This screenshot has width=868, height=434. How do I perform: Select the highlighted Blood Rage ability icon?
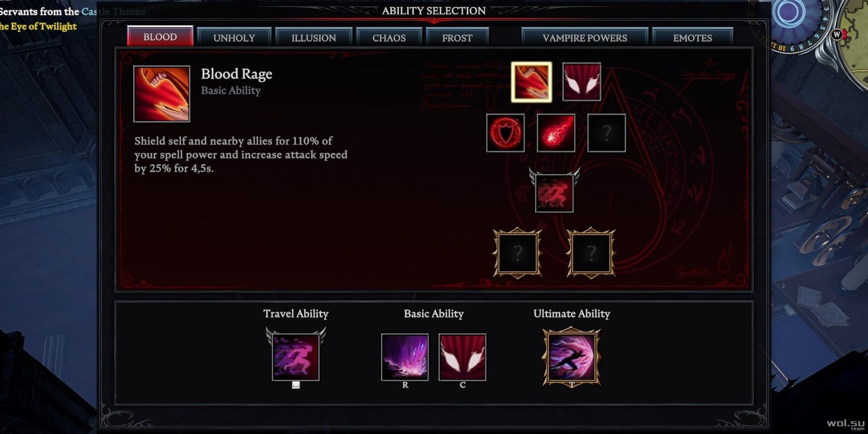pos(532,82)
